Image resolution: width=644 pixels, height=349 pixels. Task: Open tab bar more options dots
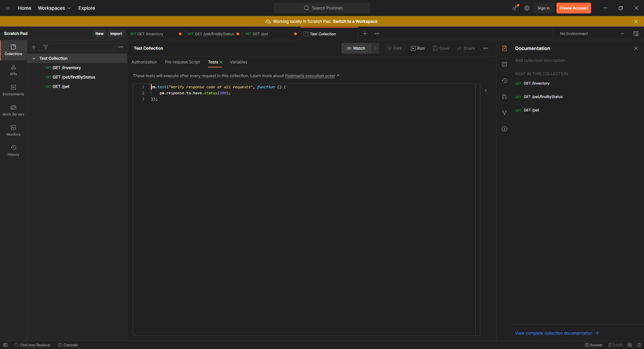pyautogui.click(x=377, y=34)
